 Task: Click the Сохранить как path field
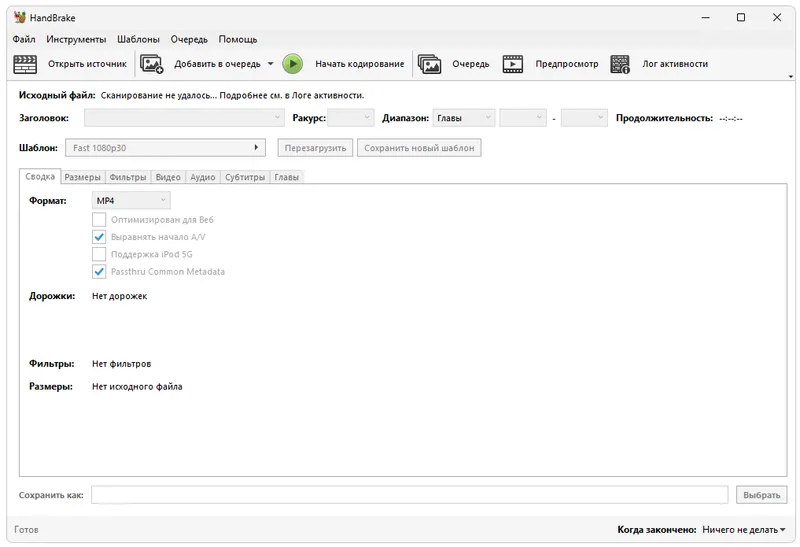[x=410, y=495]
